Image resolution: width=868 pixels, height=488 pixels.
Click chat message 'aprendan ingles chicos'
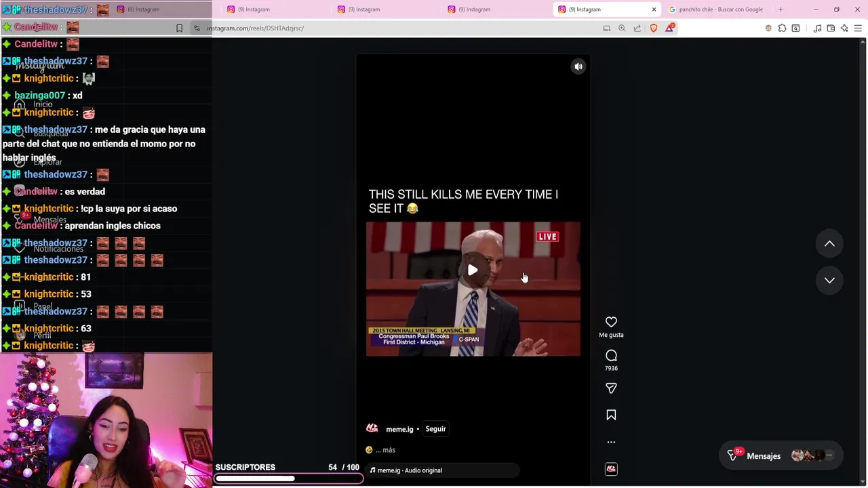[113, 226]
